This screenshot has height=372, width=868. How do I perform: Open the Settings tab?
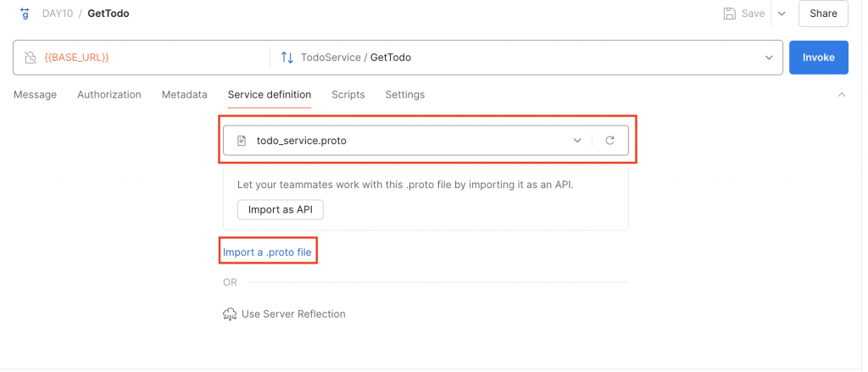pos(405,95)
